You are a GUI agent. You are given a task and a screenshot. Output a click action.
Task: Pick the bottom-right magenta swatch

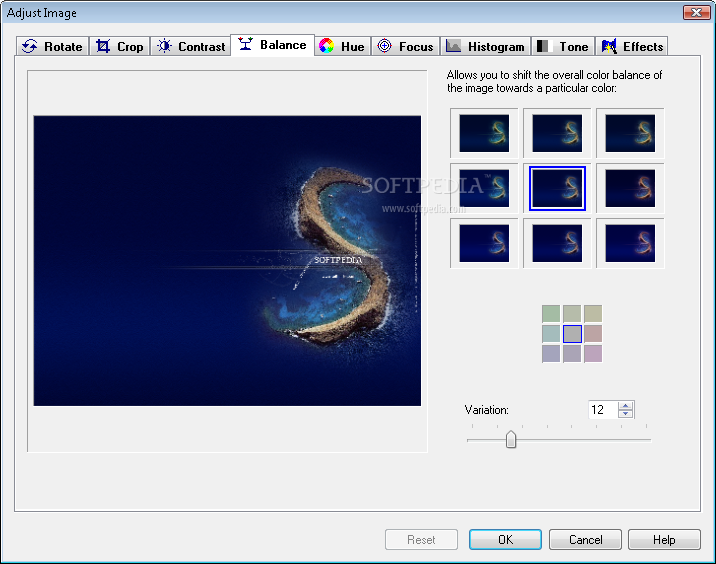[x=593, y=354]
